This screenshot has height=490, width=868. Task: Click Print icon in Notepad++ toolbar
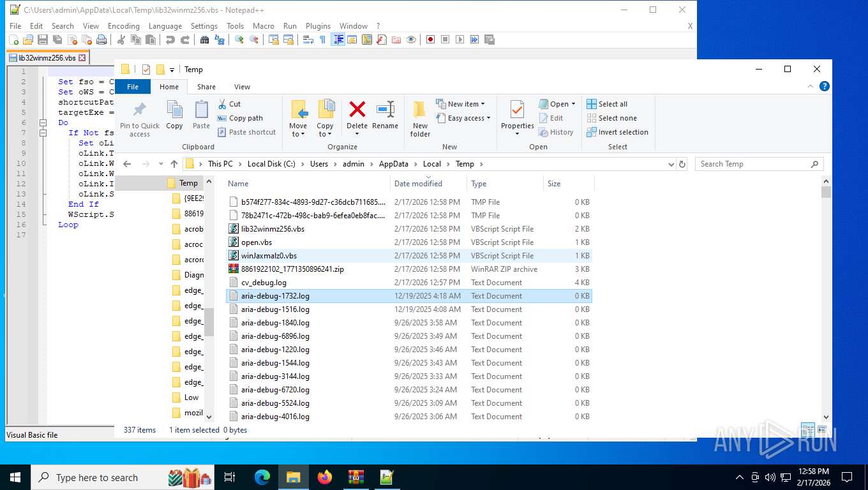[x=101, y=40]
